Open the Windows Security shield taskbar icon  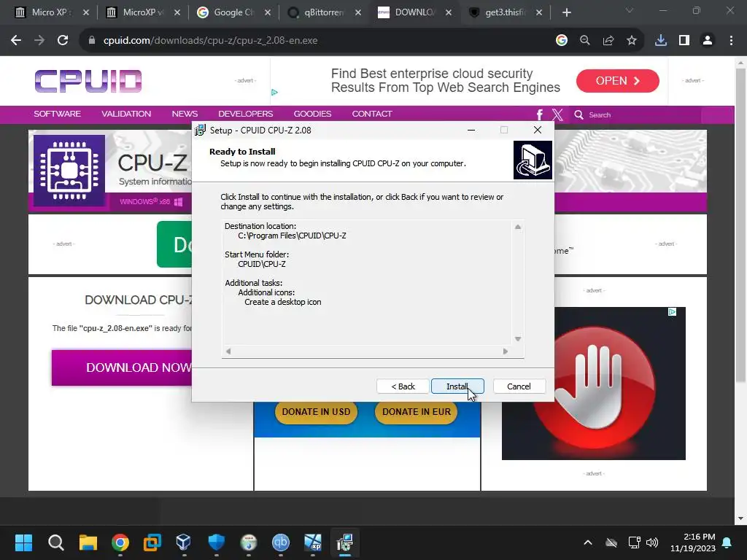click(216, 542)
